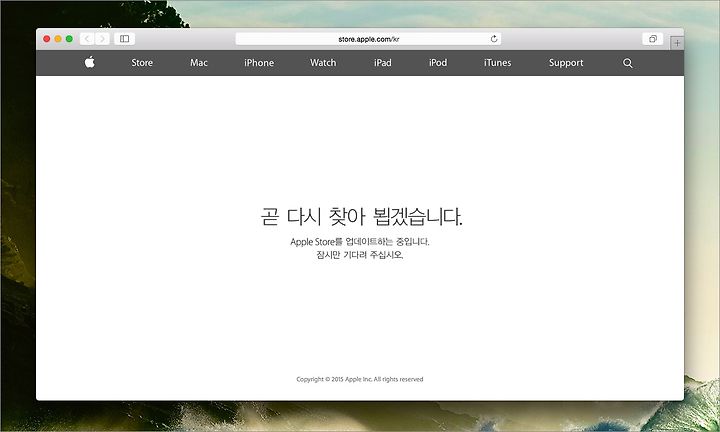Select the Copyright © 2015 Apple Inc. footer
This screenshot has height=432, width=720.
click(360, 379)
